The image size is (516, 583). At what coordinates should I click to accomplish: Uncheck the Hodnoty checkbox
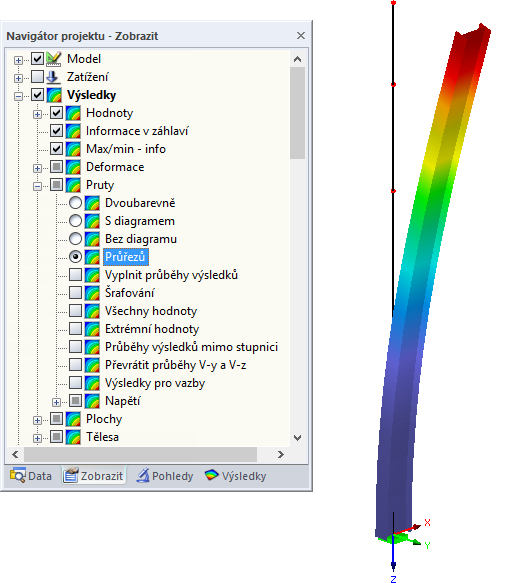[57, 113]
